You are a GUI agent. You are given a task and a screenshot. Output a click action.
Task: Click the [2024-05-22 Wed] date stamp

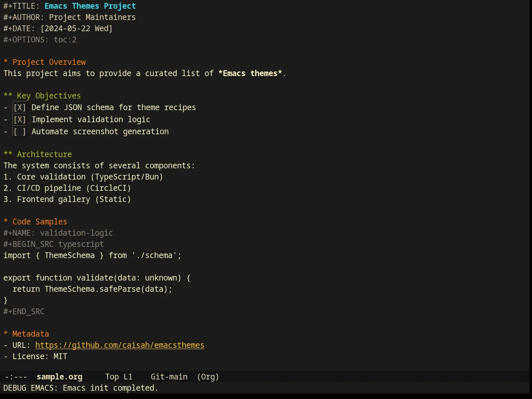point(76,28)
